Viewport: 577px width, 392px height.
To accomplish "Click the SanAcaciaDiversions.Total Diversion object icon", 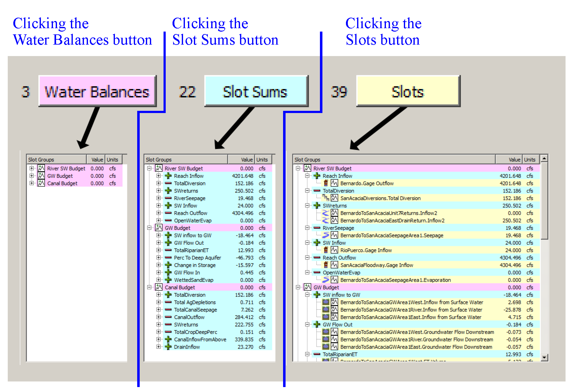I will (326, 198).
